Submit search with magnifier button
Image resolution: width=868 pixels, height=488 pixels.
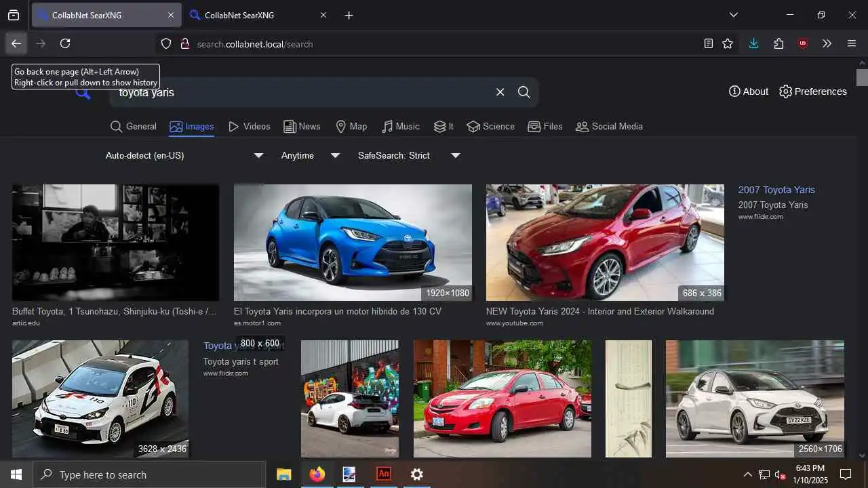[524, 92]
